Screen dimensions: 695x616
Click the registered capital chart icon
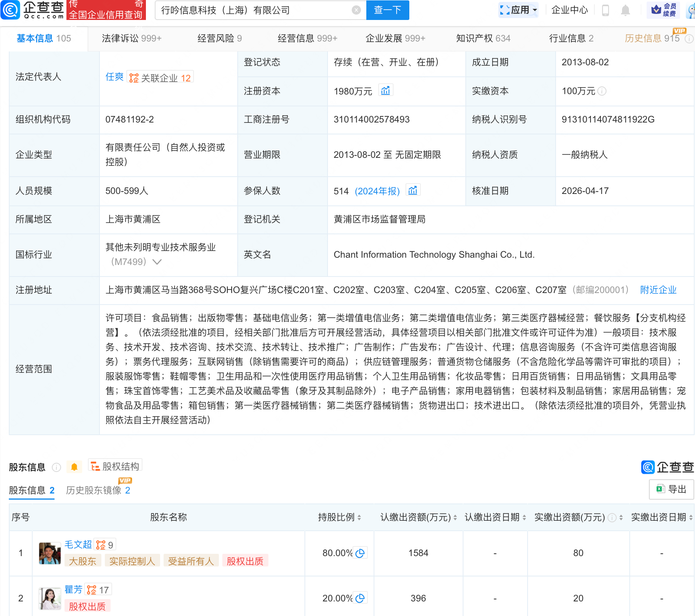point(385,91)
